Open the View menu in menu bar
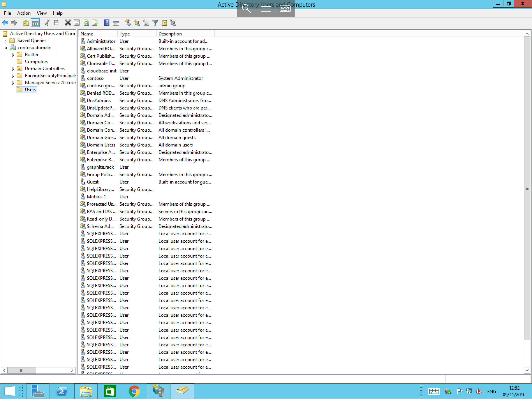The height and width of the screenshot is (399, 532). click(x=41, y=13)
